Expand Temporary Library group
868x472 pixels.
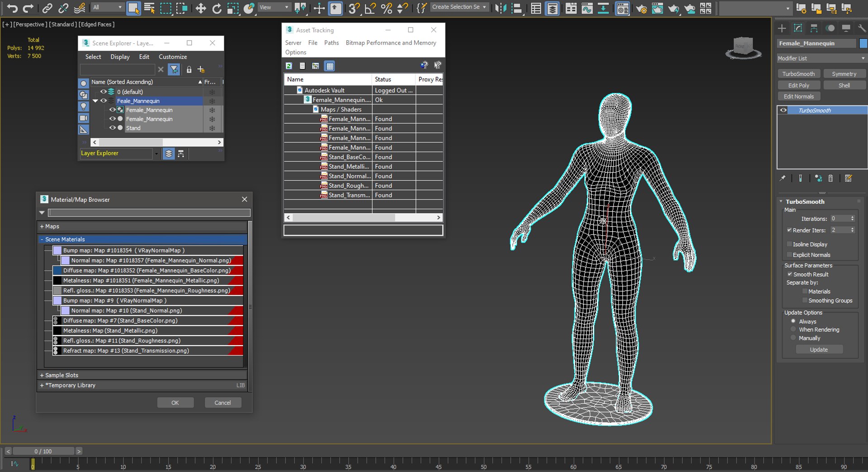pyautogui.click(x=42, y=385)
